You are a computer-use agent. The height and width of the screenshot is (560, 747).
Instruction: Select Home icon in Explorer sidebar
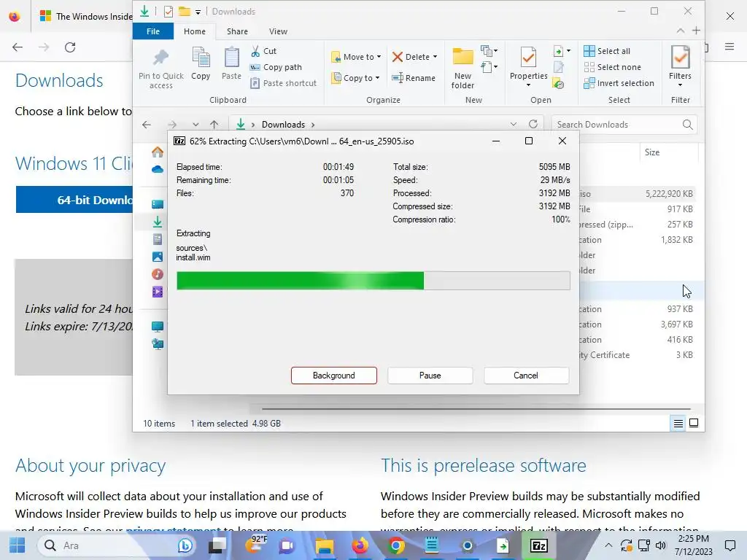[x=158, y=152]
